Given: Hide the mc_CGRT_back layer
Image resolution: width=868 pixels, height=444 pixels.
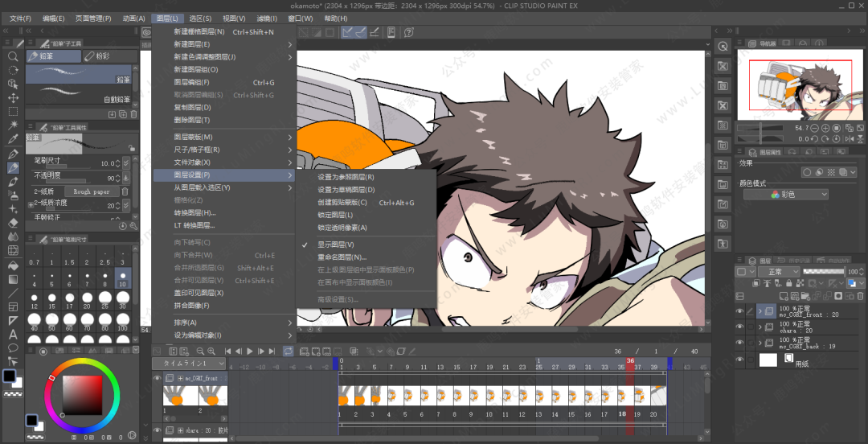Looking at the screenshot, I should [739, 343].
